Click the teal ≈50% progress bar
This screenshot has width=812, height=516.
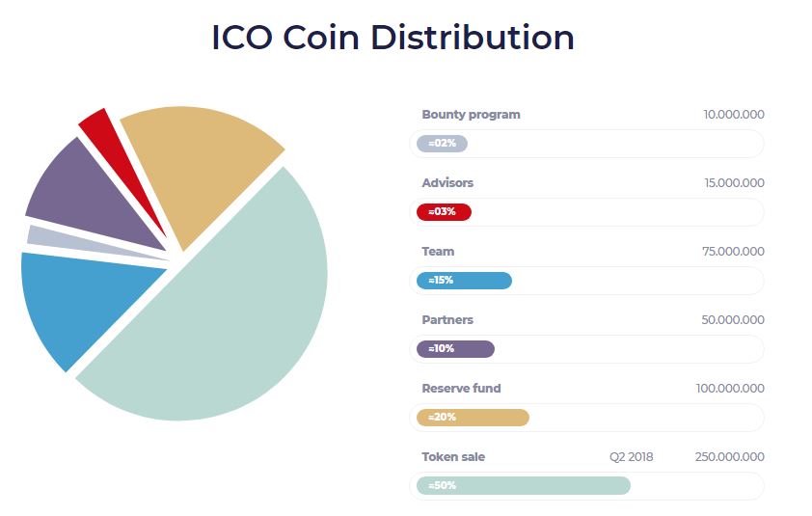[524, 485]
